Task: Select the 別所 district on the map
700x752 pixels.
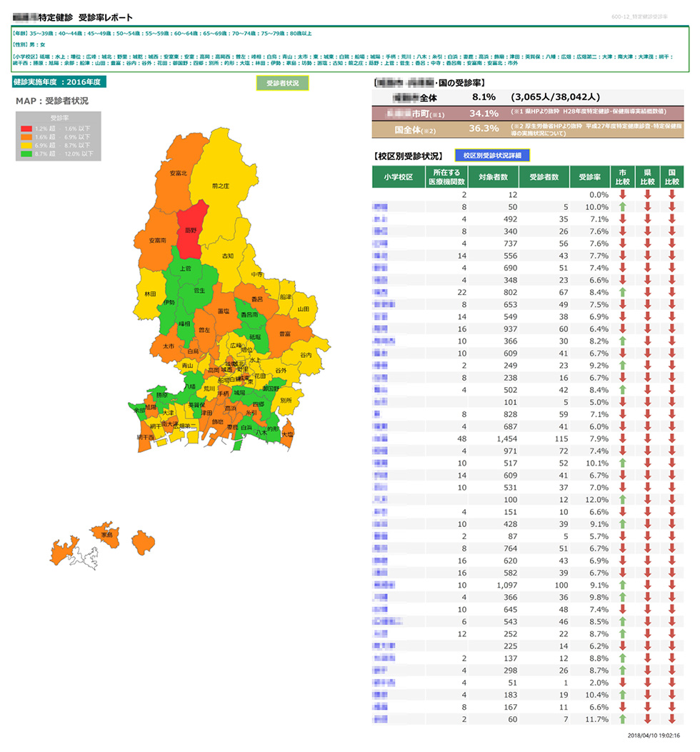Action: tap(286, 401)
